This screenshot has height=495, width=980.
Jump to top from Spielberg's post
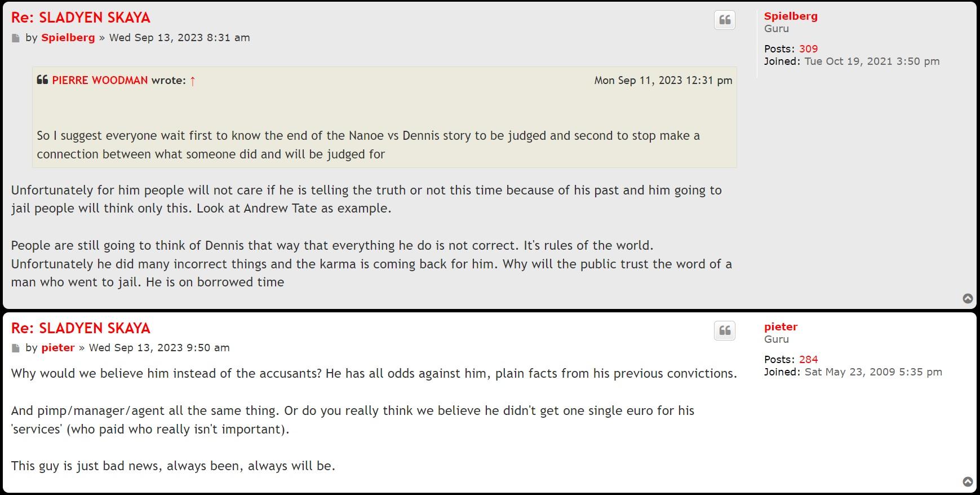coord(968,299)
